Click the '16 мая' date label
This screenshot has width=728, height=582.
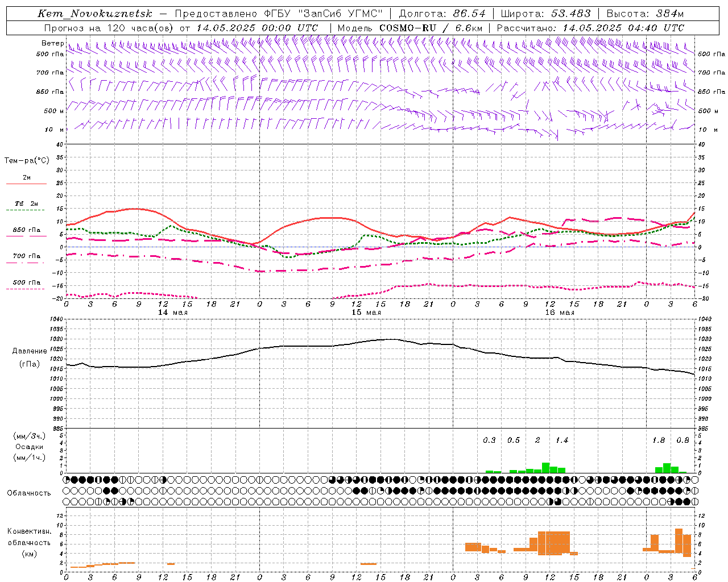[x=560, y=313]
